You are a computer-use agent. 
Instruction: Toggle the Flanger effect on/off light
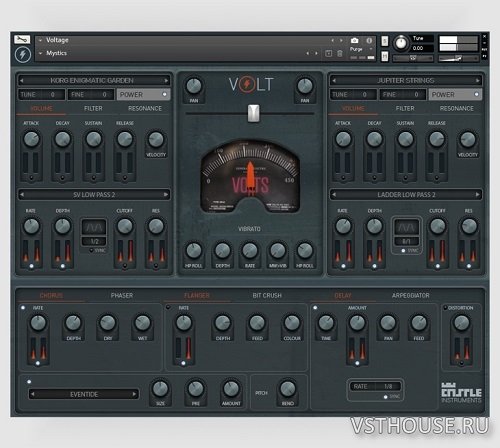coord(168,307)
